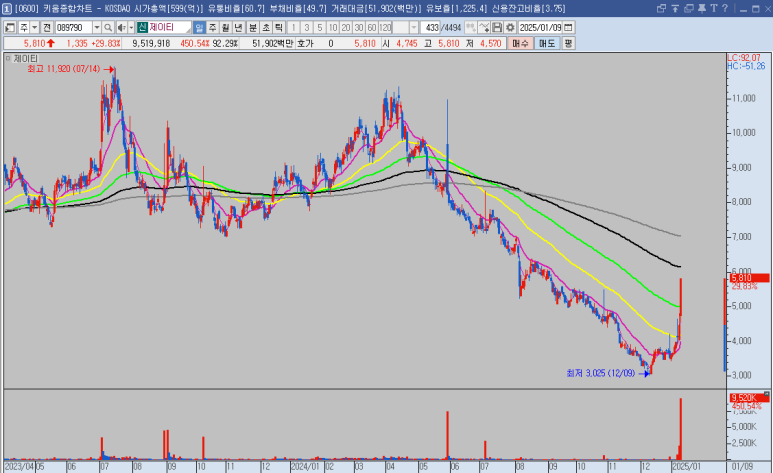Screen dimensions: 773x473
Task: Click the volume value 9,519,918
Action: tap(151, 43)
